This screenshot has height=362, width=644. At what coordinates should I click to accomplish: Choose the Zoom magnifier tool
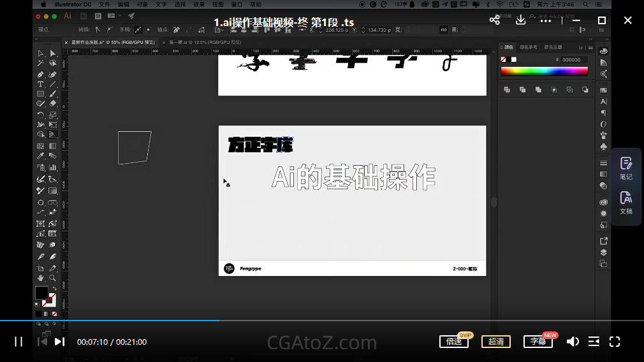pyautogui.click(x=53, y=278)
